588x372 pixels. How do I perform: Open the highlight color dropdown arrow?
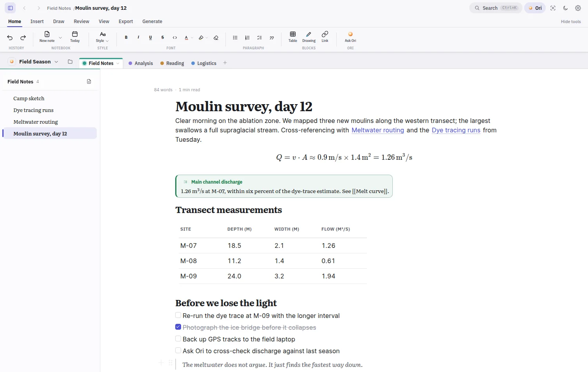pos(207,38)
